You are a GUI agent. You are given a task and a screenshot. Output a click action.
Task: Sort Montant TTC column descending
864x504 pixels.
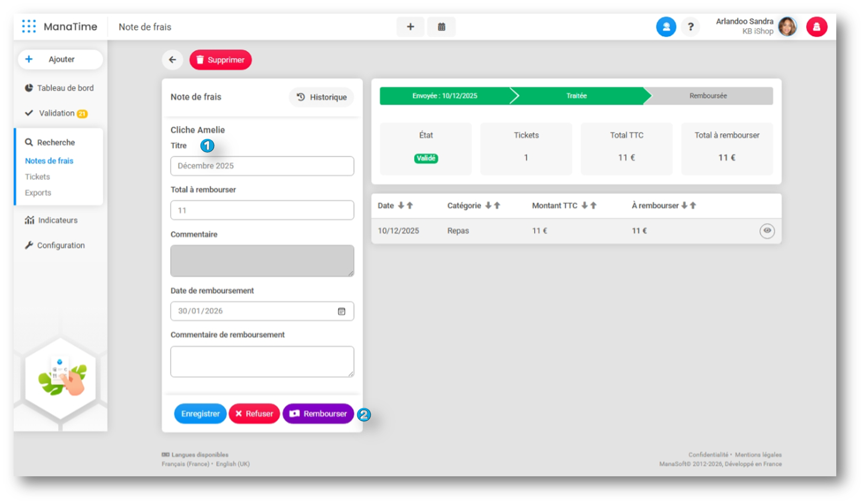pyautogui.click(x=584, y=206)
